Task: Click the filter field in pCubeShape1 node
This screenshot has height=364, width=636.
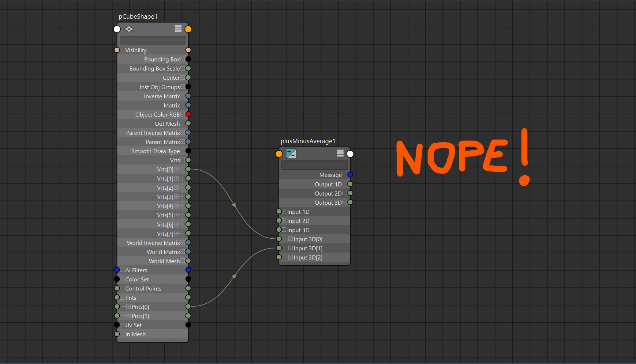Action: click(x=153, y=41)
